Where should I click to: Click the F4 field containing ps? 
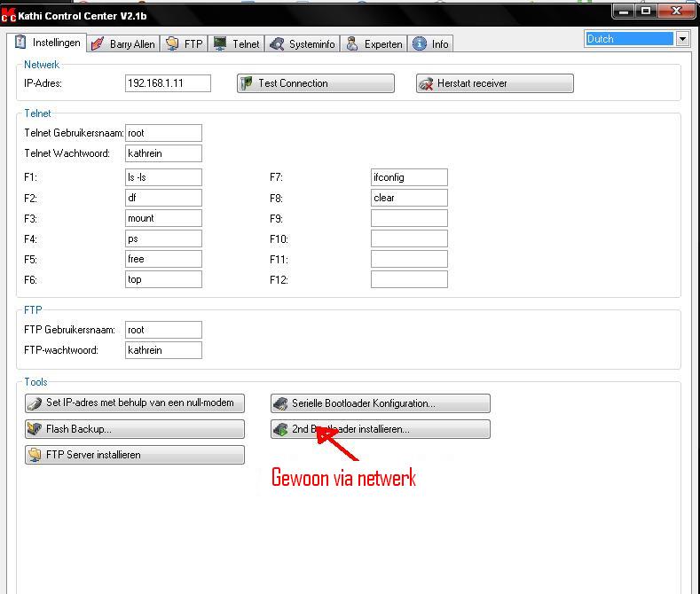click(x=163, y=238)
